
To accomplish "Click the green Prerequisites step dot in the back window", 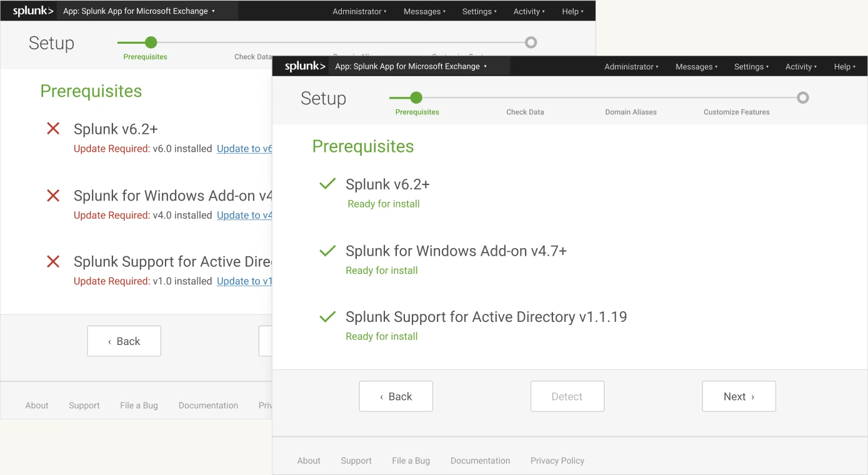I will pos(151,42).
